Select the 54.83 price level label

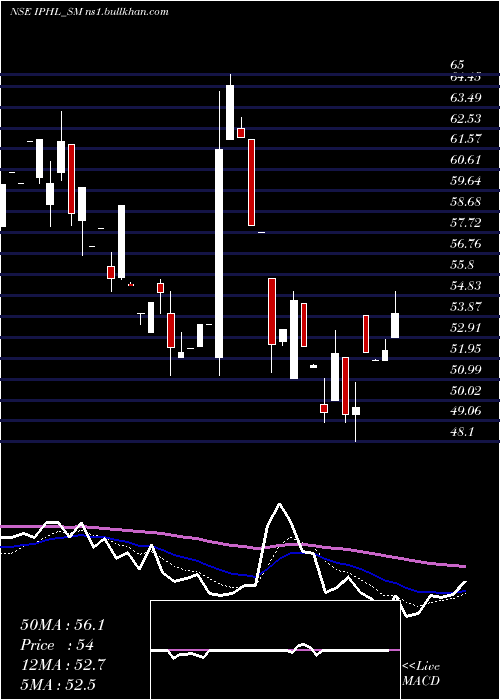pos(466,286)
